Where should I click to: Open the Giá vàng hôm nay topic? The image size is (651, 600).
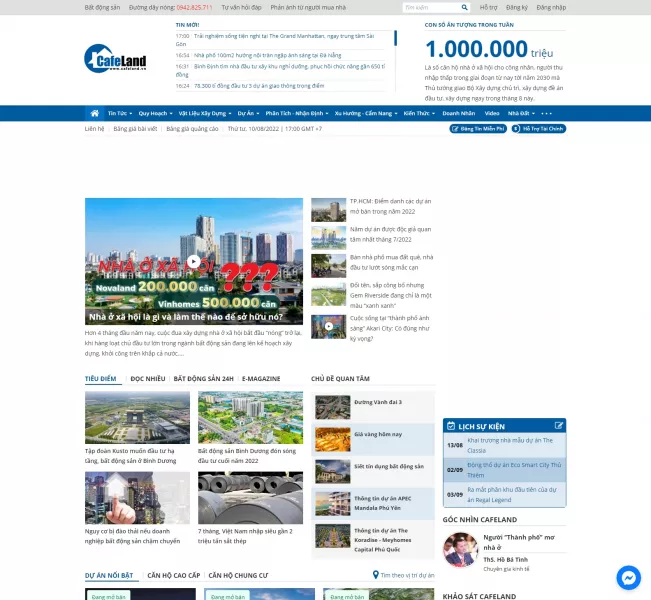pos(373,439)
